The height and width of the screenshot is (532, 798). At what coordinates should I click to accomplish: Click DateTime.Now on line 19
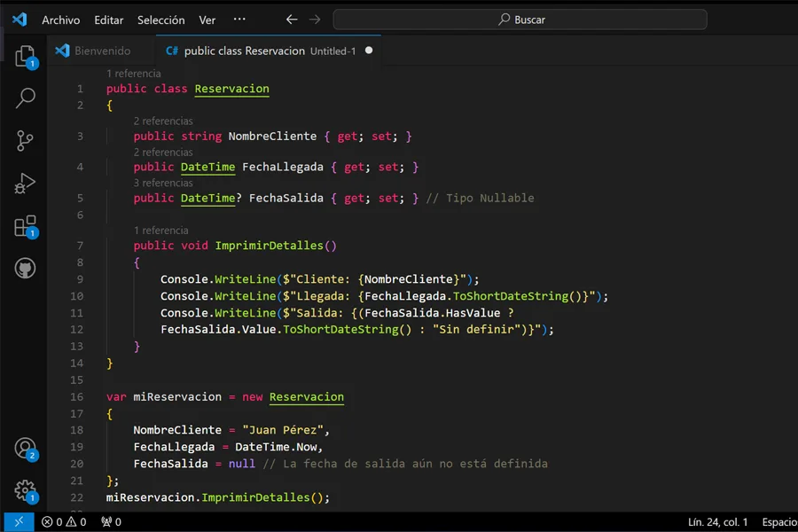[x=276, y=447]
